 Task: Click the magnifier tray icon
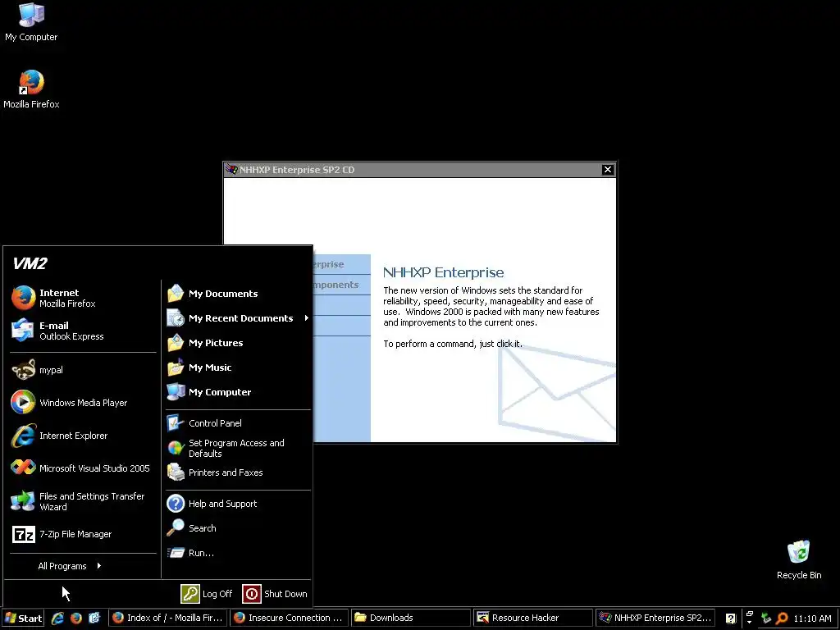click(782, 619)
